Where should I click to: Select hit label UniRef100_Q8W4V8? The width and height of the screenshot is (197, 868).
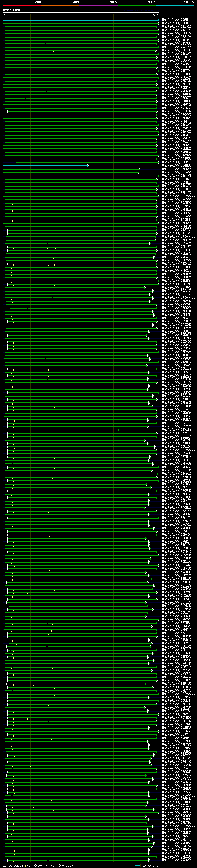point(177,61)
